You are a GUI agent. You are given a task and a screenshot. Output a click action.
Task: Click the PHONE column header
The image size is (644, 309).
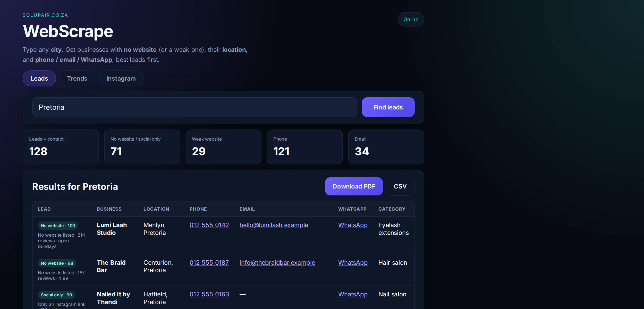coord(198,209)
